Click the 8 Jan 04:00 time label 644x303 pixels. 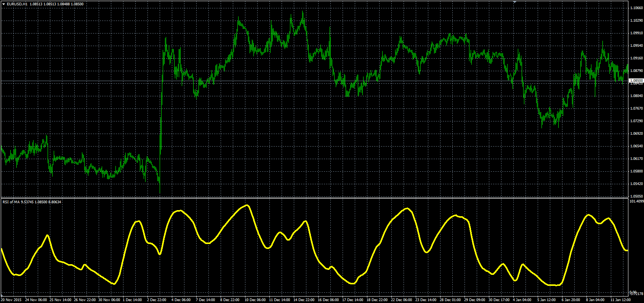tap(596, 300)
